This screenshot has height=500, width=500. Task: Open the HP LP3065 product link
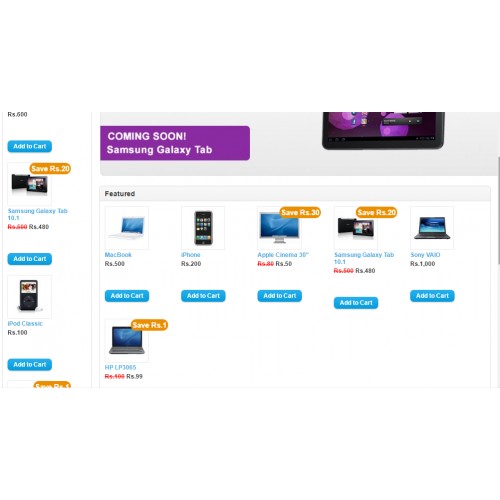click(x=120, y=367)
